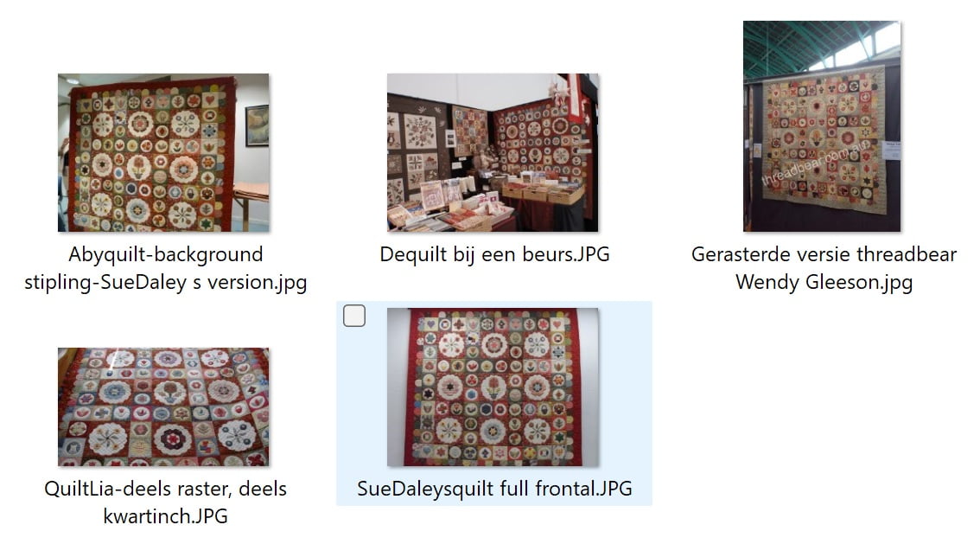Click the filename Dequilt bij een beurs.JPG
Screen dimensions: 980x544
tap(494, 254)
